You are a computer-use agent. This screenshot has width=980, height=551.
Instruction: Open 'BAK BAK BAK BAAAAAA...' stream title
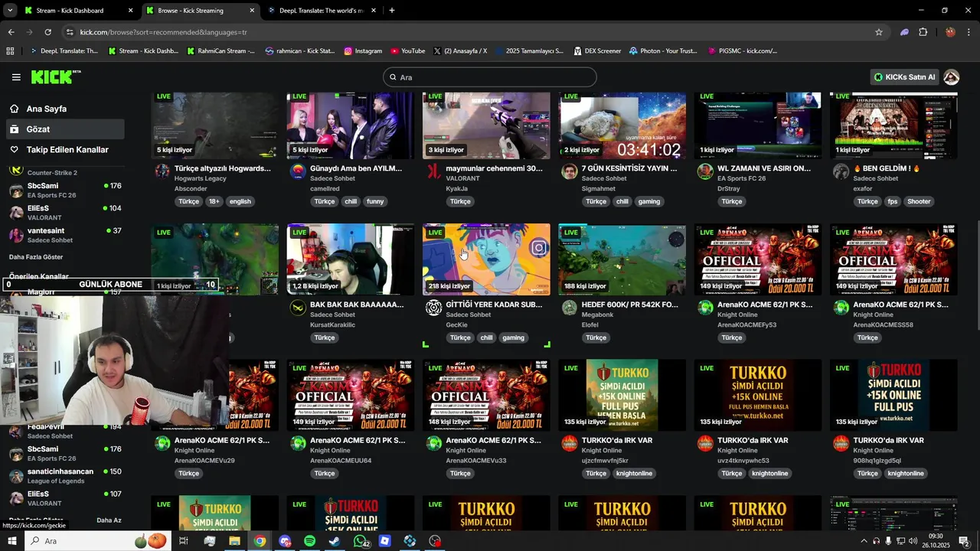pyautogui.click(x=357, y=305)
